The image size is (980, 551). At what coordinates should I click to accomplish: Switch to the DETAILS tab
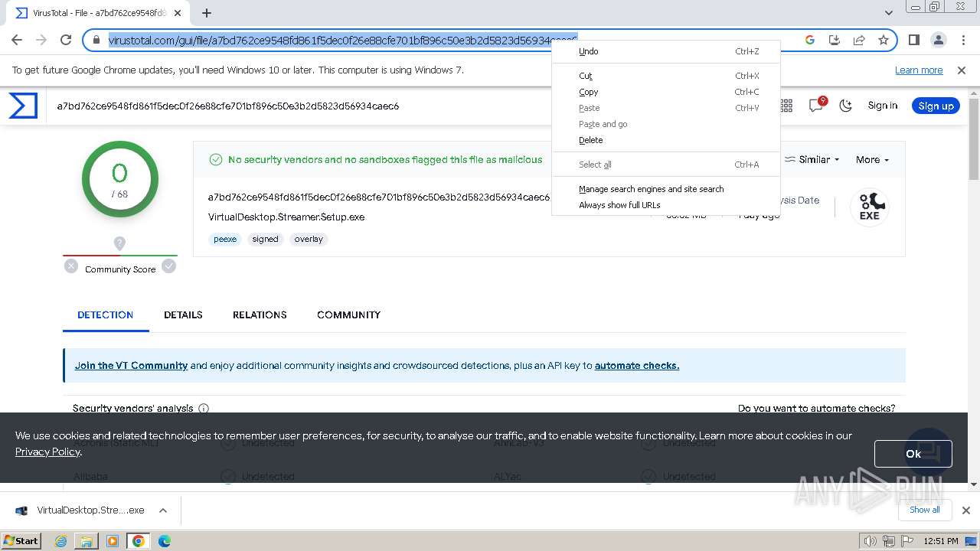tap(183, 315)
